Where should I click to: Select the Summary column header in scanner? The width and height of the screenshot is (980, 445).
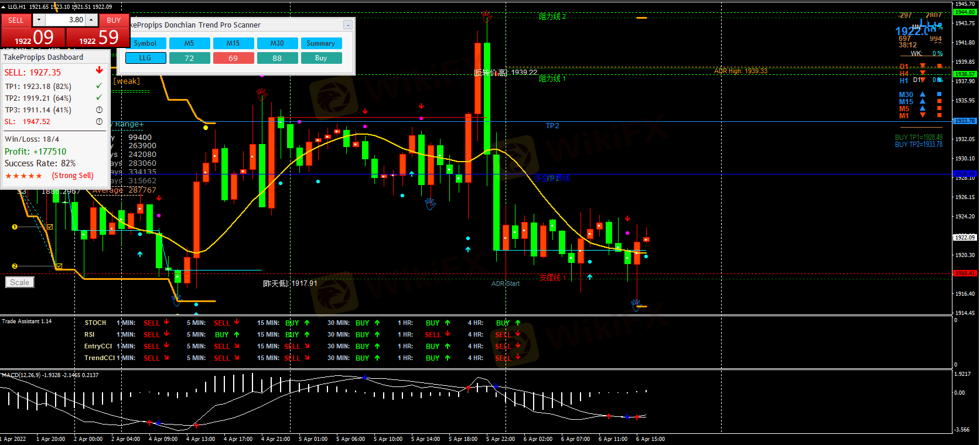(321, 43)
